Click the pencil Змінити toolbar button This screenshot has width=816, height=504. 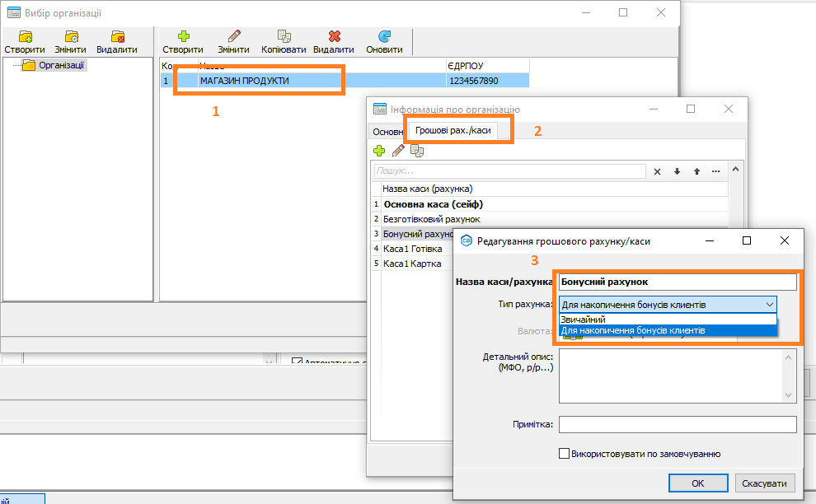[x=233, y=42]
